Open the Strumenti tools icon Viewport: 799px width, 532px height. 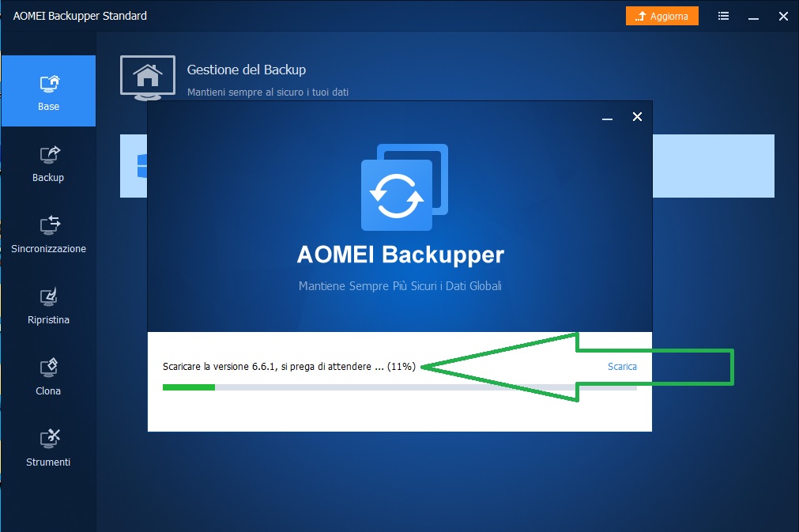[50, 438]
